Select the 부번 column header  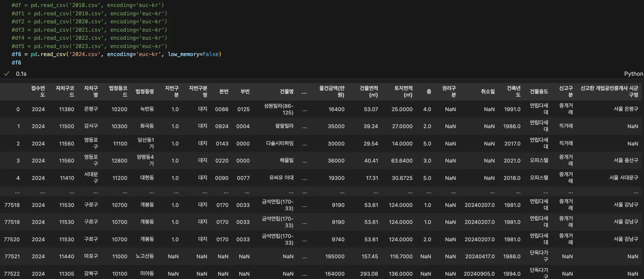click(x=245, y=91)
